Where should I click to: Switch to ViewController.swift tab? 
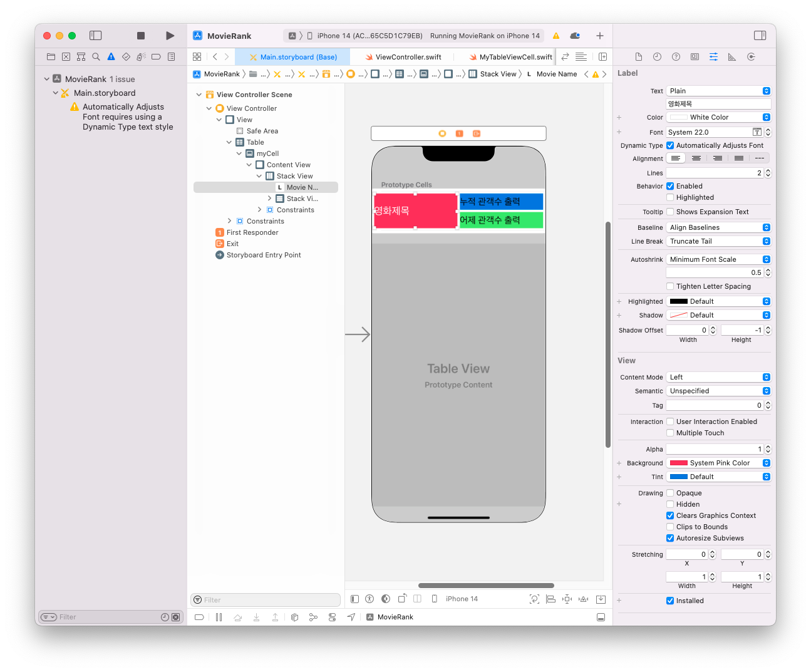403,57
